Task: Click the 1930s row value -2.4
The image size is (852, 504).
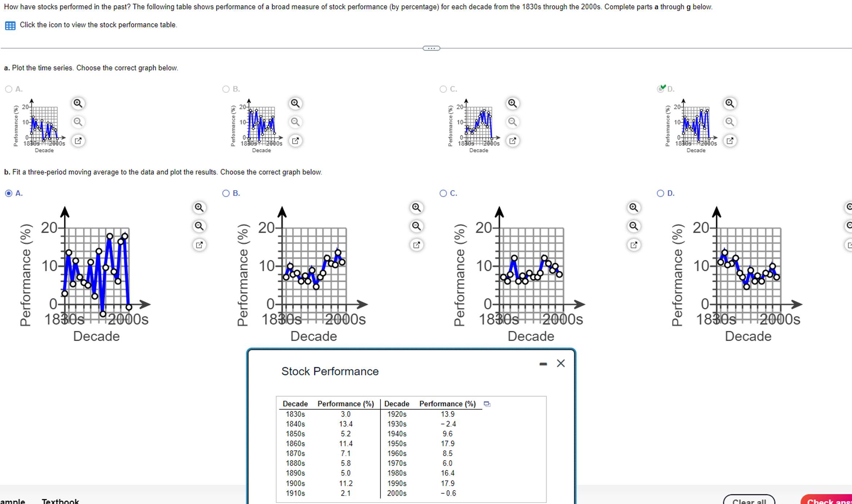Action: (448, 424)
